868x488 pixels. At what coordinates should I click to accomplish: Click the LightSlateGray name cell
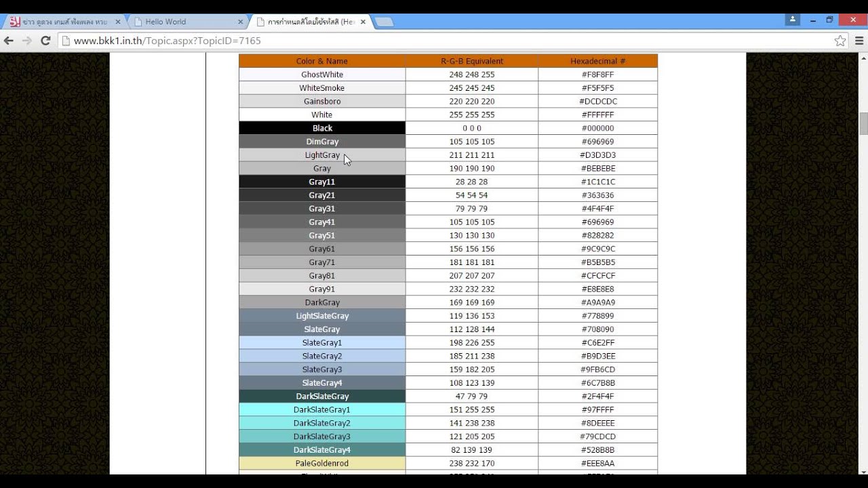[x=322, y=316]
